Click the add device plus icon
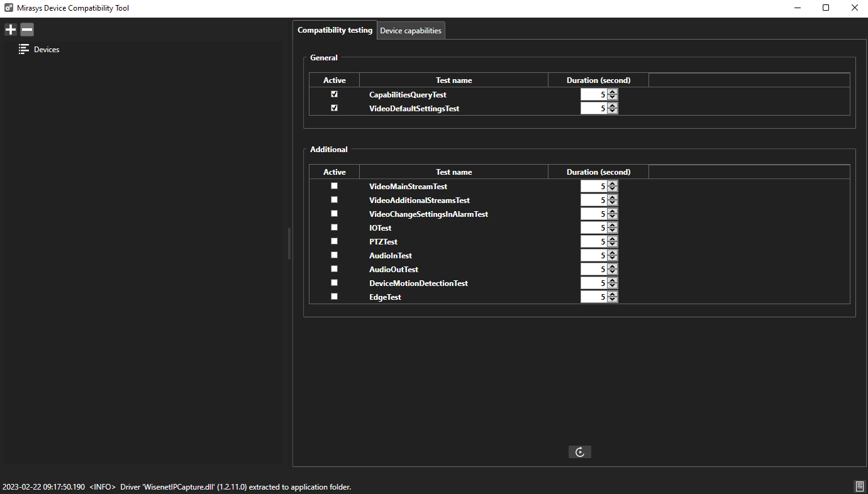The width and height of the screenshot is (868, 494). (11, 30)
